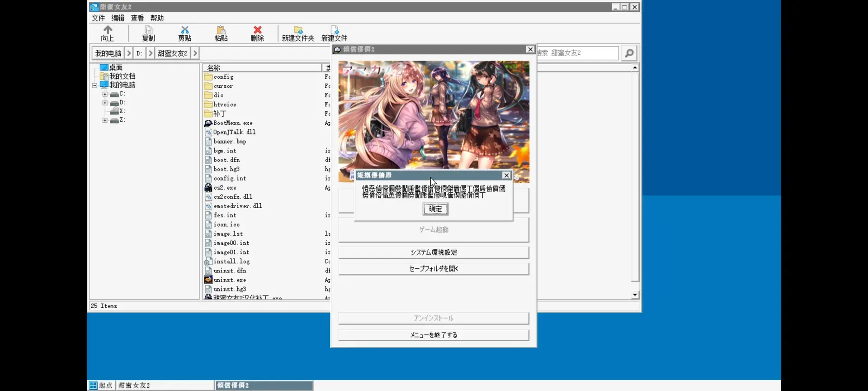Close the launcher menu window
The width and height of the screenshot is (868, 391).
530,49
